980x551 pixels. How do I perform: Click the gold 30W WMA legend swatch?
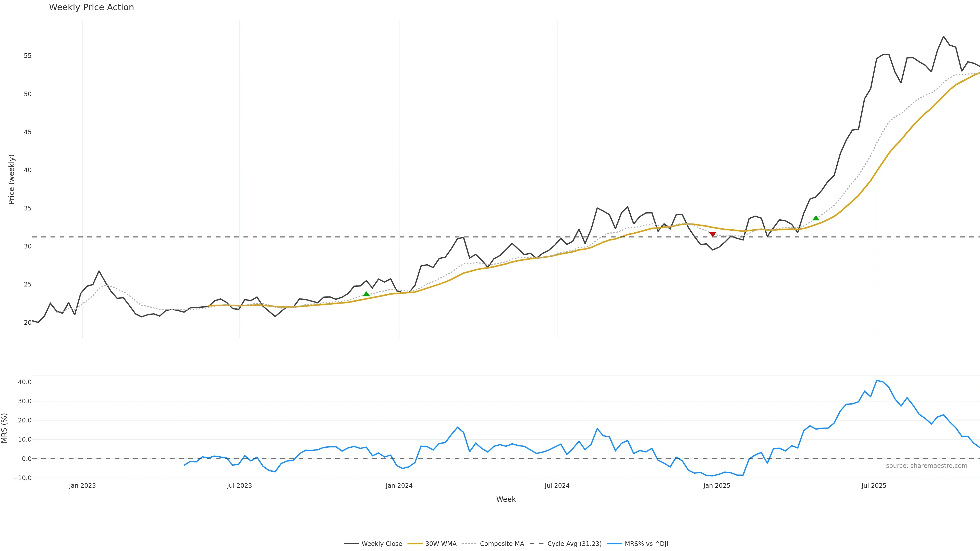point(415,544)
